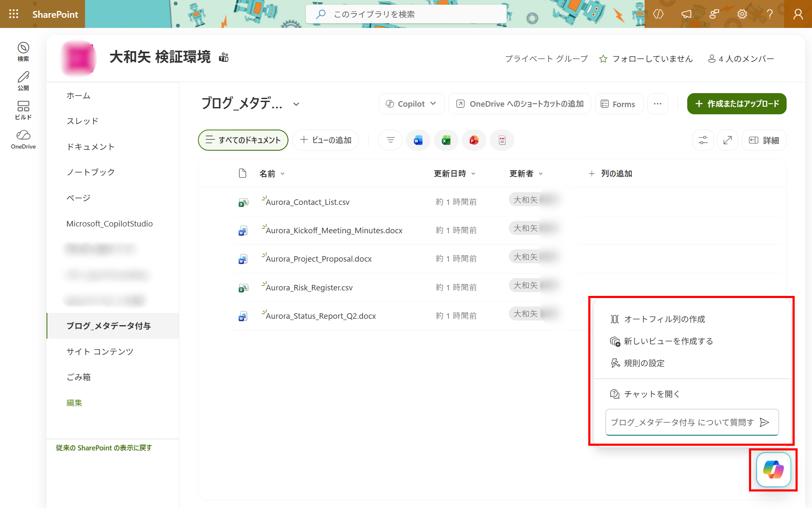Click the Forms button
The image size is (812, 508).
click(x=619, y=104)
